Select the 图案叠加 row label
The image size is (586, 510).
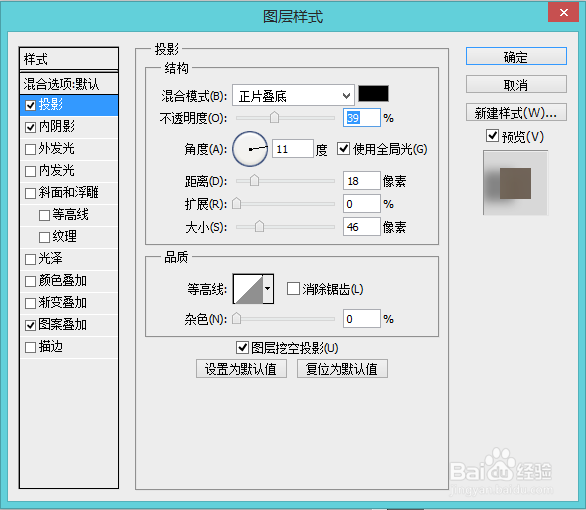pyautogui.click(x=63, y=325)
